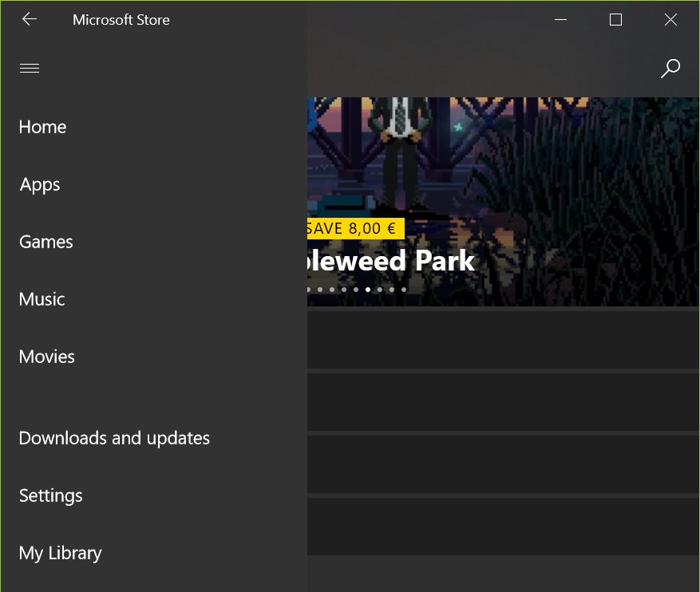700x592 pixels.
Task: Click the Thimbleweed Park featured banner
Action: tap(503, 202)
